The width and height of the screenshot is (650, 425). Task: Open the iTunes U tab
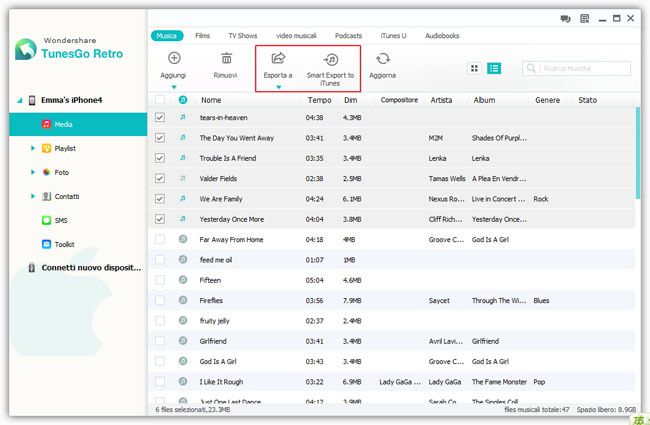click(x=393, y=36)
